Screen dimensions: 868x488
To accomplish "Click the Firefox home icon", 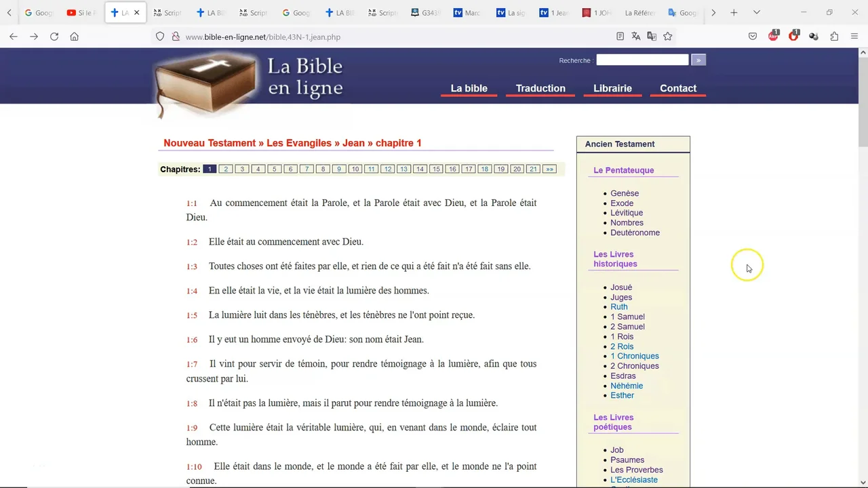I will pyautogui.click(x=75, y=37).
